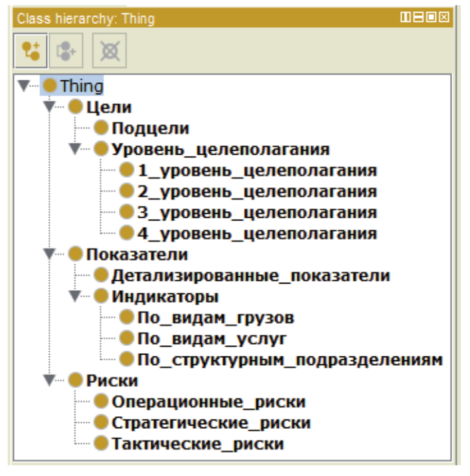Screen dimensions: 470x476
Task: Collapse the Thing root node
Action: [x=25, y=86]
